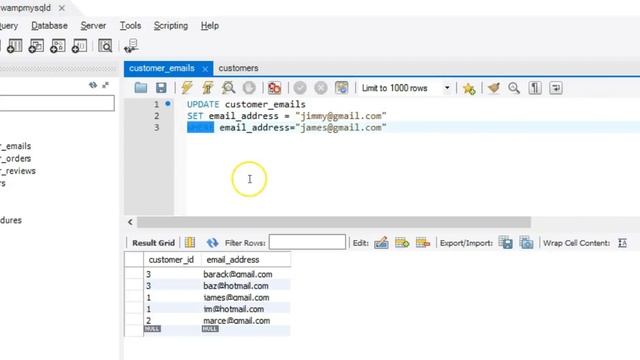Open the Database menu

click(x=49, y=26)
